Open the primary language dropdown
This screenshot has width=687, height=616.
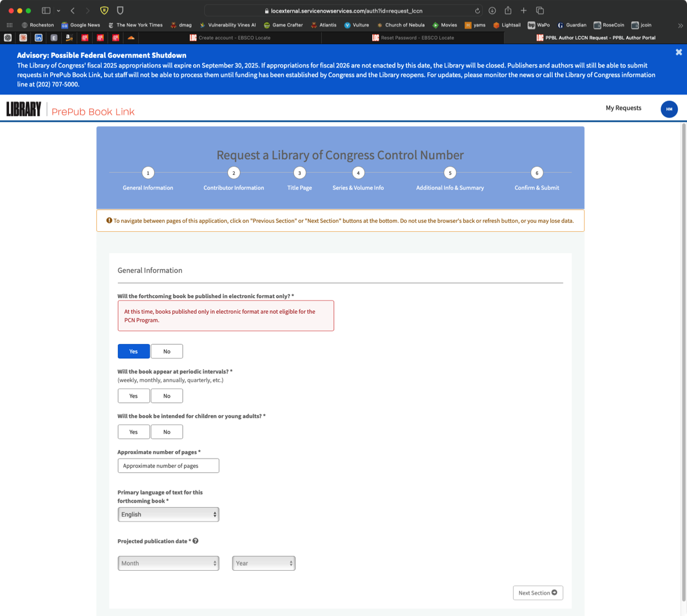(168, 515)
